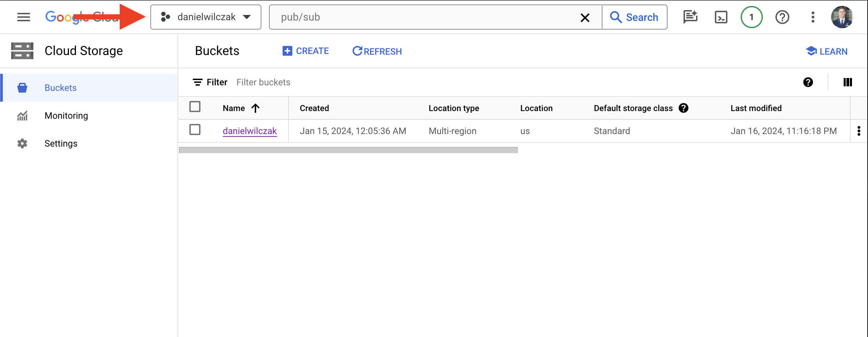Viewport: 868px width, 337px height.
Task: Click the Jan 15, 2024 created cell
Action: pos(353,131)
